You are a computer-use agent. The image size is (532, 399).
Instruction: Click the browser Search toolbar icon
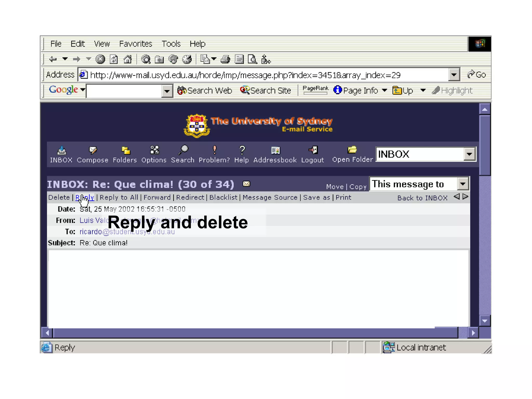[146, 59]
